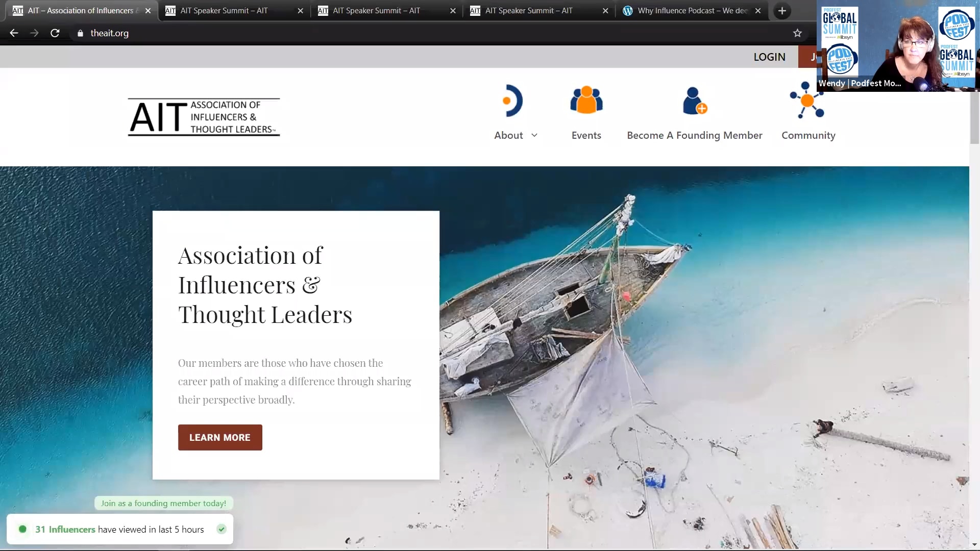Image resolution: width=980 pixels, height=551 pixels.
Task: Go back with browser back arrow
Action: [14, 33]
